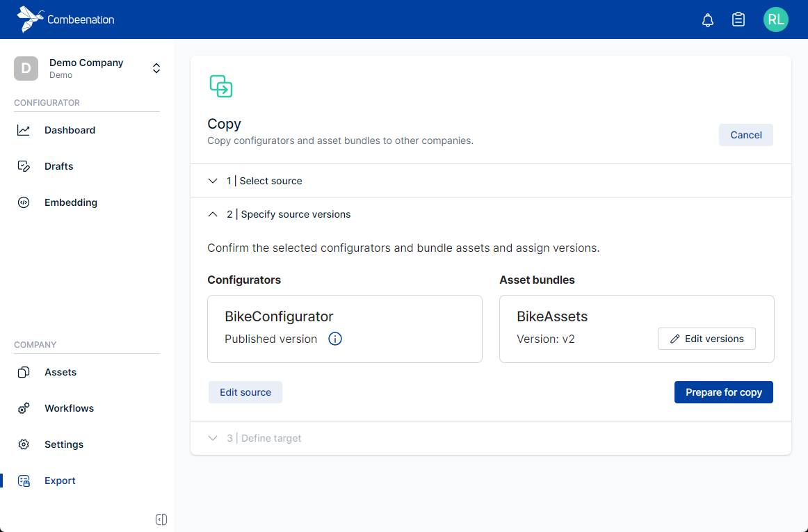Navigate to Embedding
The height and width of the screenshot is (532, 808).
pyautogui.click(x=70, y=202)
